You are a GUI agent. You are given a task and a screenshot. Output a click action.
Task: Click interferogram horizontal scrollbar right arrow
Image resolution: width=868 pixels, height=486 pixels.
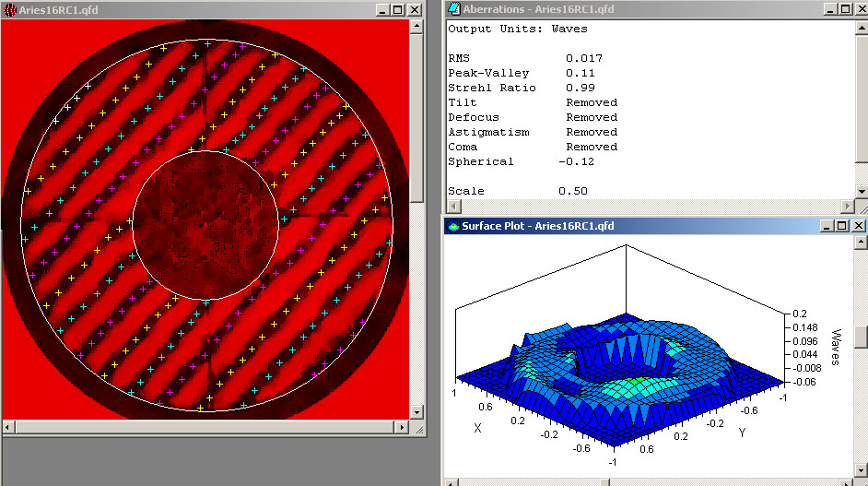pyautogui.click(x=403, y=427)
